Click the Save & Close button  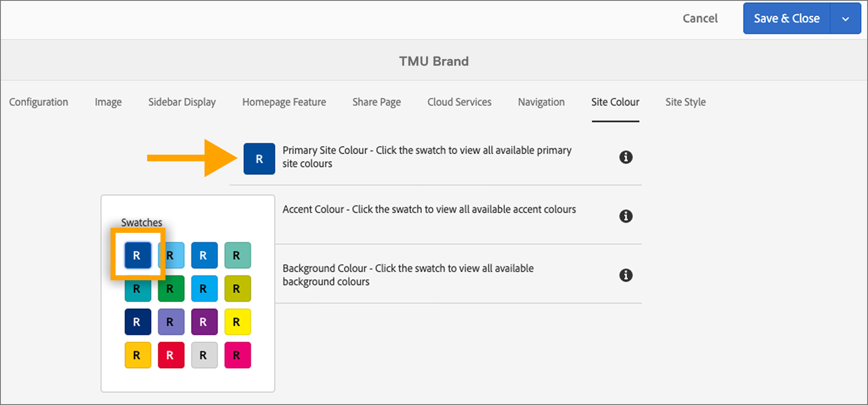[x=786, y=18]
